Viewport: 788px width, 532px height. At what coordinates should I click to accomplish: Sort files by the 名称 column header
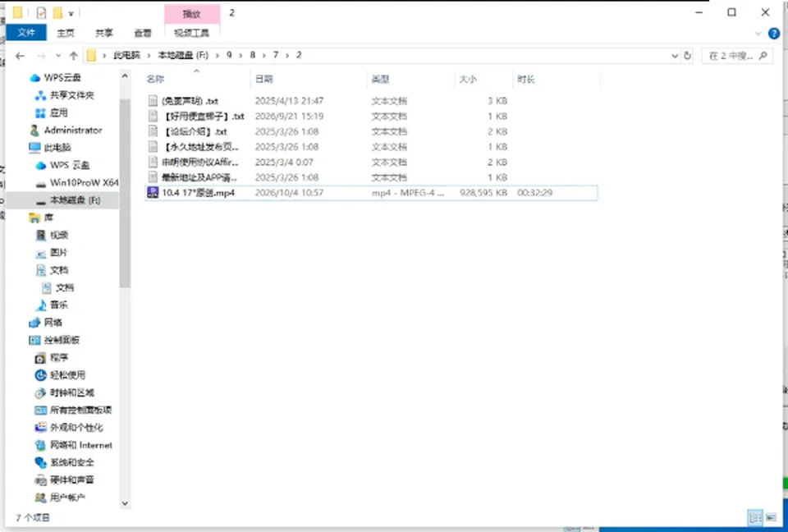pyautogui.click(x=155, y=79)
